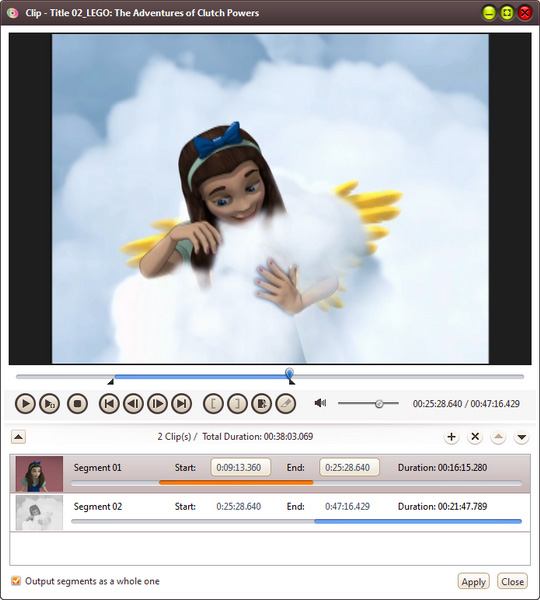Screen dimensions: 540x600
Task: Select the Segment 01 thumbnail
Action: (39, 474)
